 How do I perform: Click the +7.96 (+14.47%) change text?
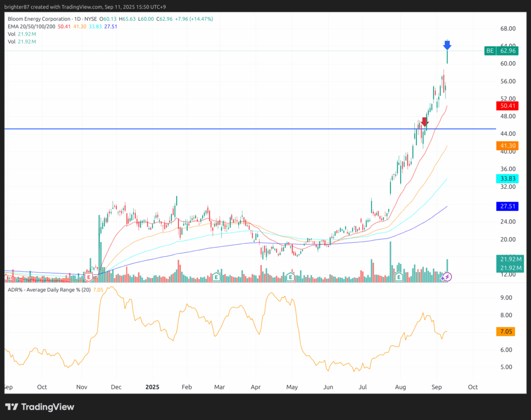coord(194,19)
